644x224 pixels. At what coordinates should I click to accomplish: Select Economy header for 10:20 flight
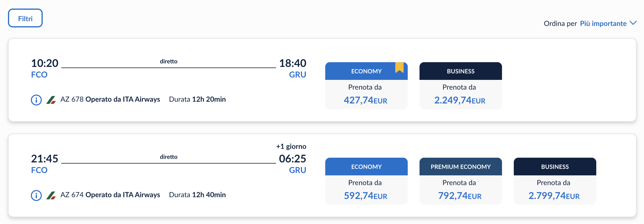(x=366, y=71)
